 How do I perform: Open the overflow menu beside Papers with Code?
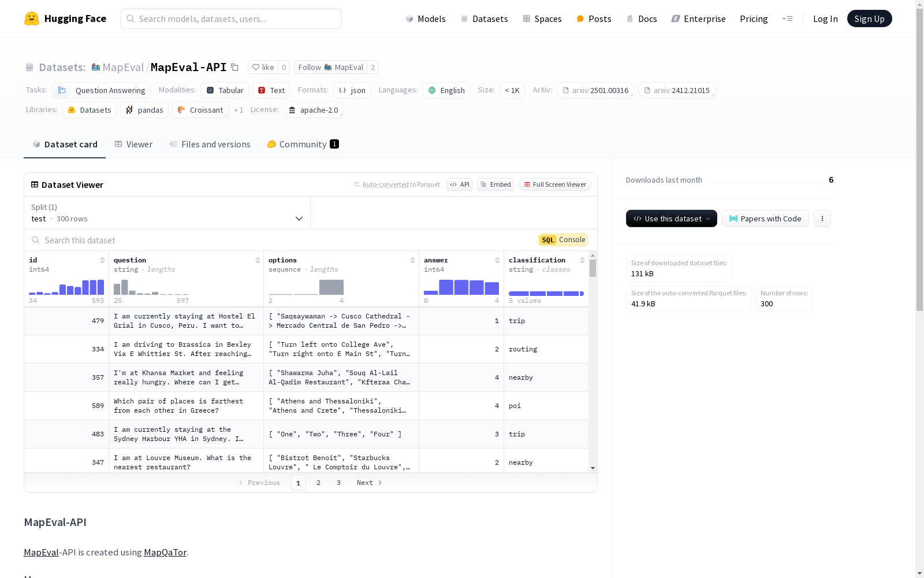[x=822, y=218]
